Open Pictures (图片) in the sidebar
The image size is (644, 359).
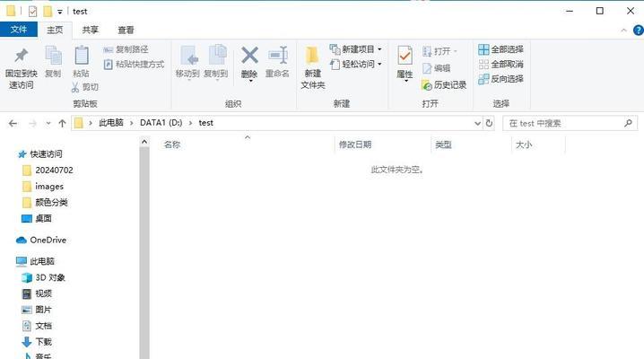(x=37, y=310)
